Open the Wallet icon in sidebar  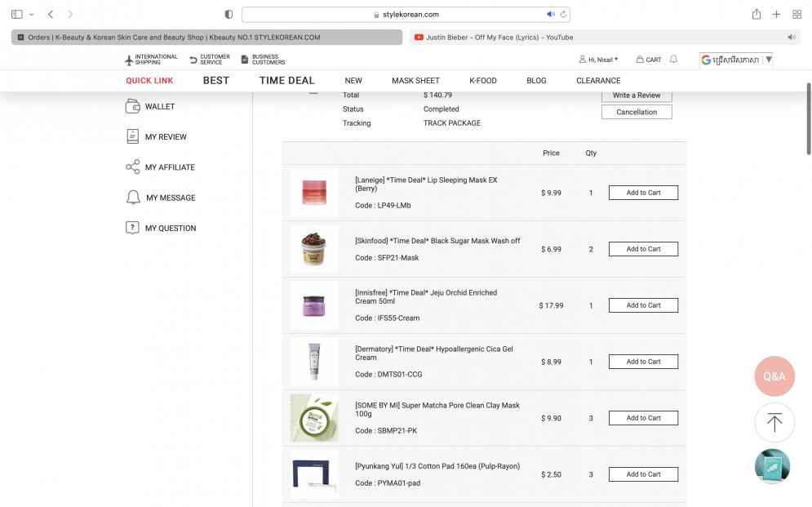coord(132,106)
